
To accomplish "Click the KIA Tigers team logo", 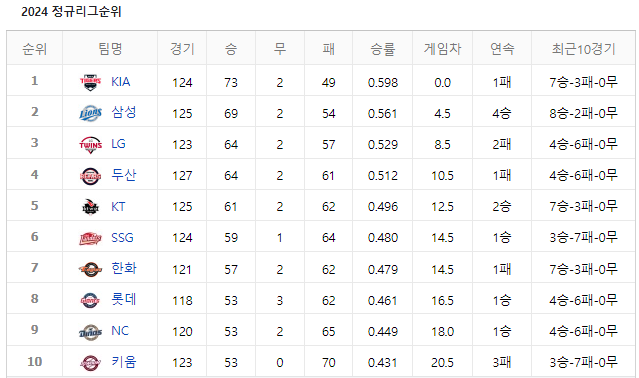I will click(90, 82).
